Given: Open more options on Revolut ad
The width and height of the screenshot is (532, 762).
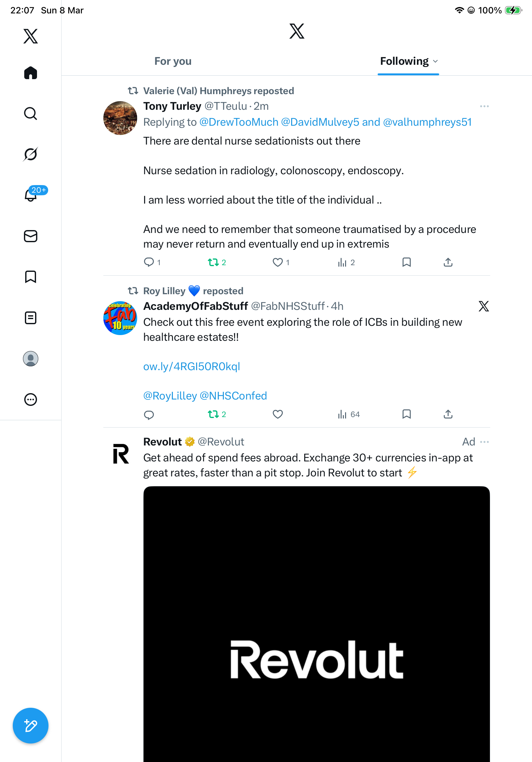Looking at the screenshot, I should click(484, 442).
